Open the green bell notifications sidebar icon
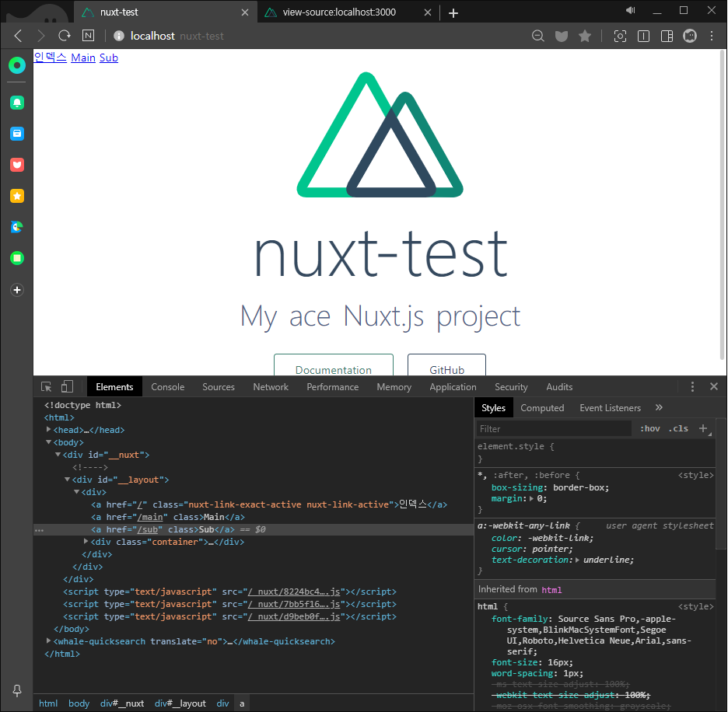Screen dimensions: 728x712 17,103
